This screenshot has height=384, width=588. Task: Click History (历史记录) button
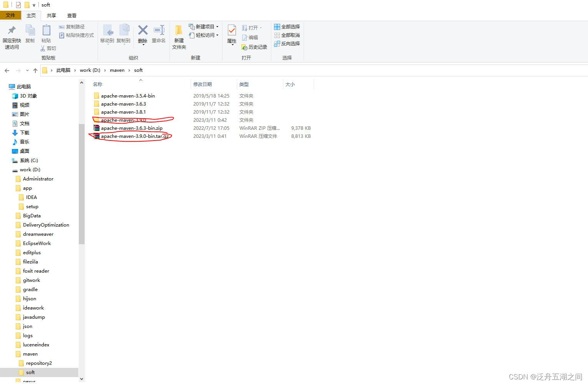pos(254,47)
